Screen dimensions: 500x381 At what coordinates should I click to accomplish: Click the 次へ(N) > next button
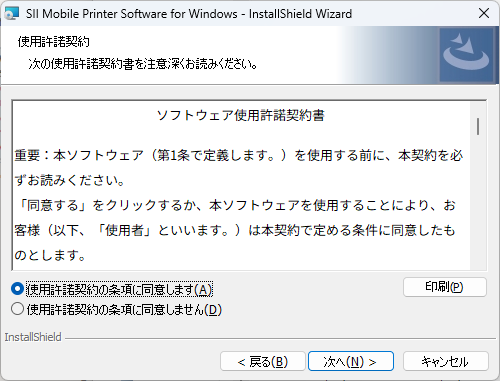click(x=351, y=361)
